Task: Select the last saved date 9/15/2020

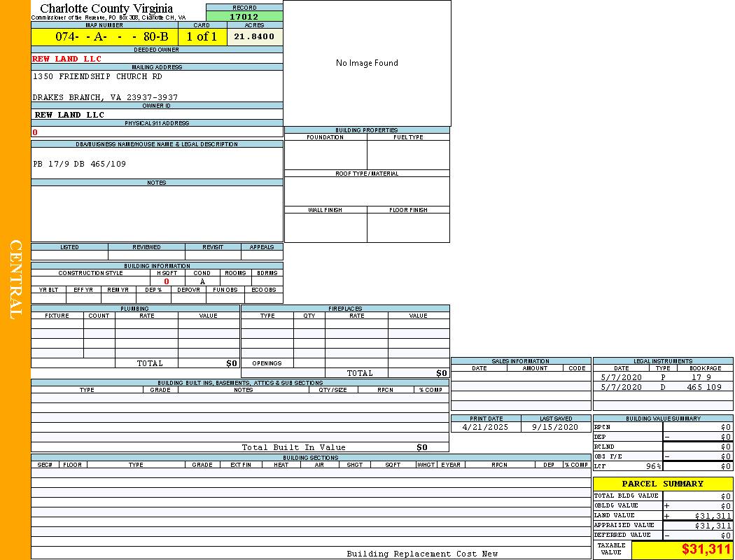Action: 555,427
